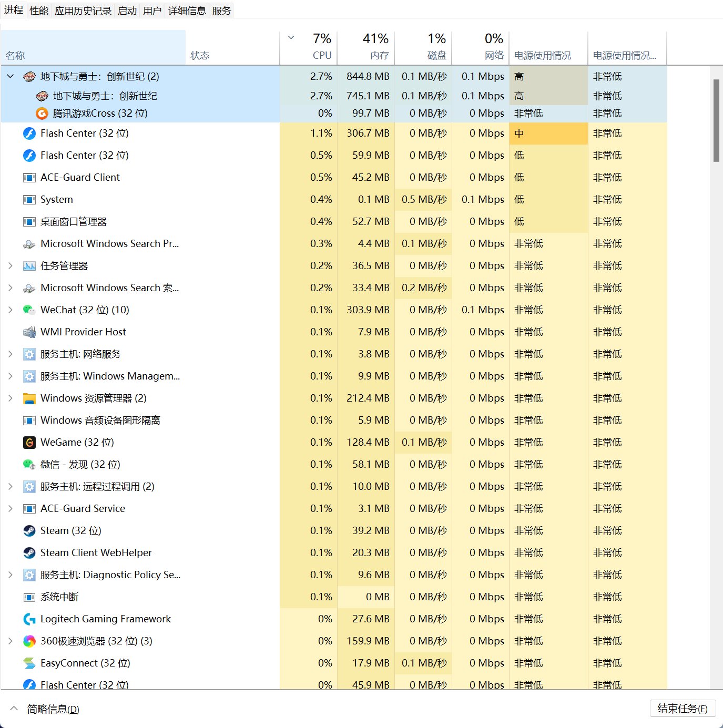Sort by 电源使用情况... trend column
The image size is (723, 728).
tap(627, 47)
